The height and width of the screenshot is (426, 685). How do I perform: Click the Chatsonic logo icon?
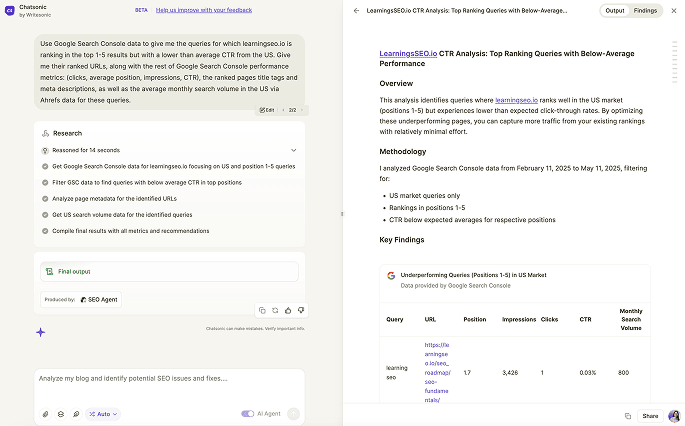(x=10, y=10)
